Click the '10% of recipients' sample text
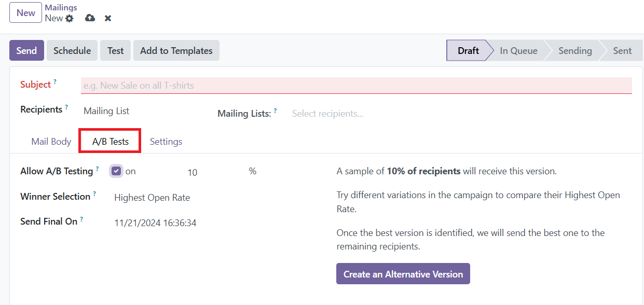 coord(423,171)
